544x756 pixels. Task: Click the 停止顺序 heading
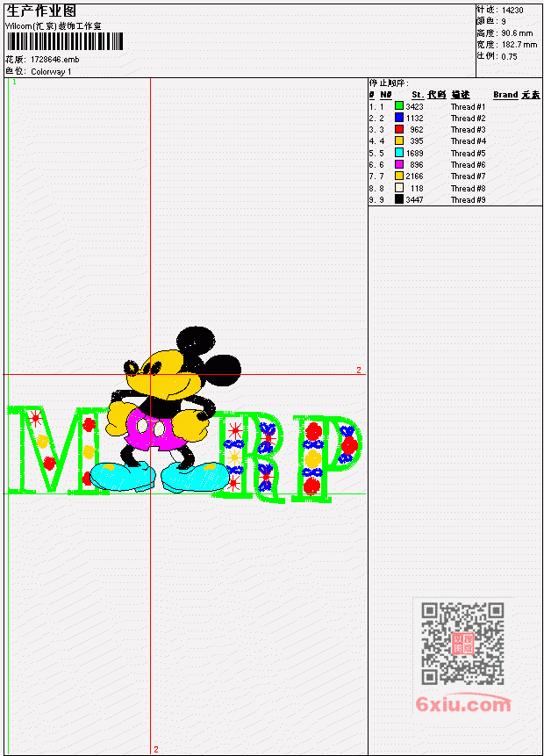point(389,83)
